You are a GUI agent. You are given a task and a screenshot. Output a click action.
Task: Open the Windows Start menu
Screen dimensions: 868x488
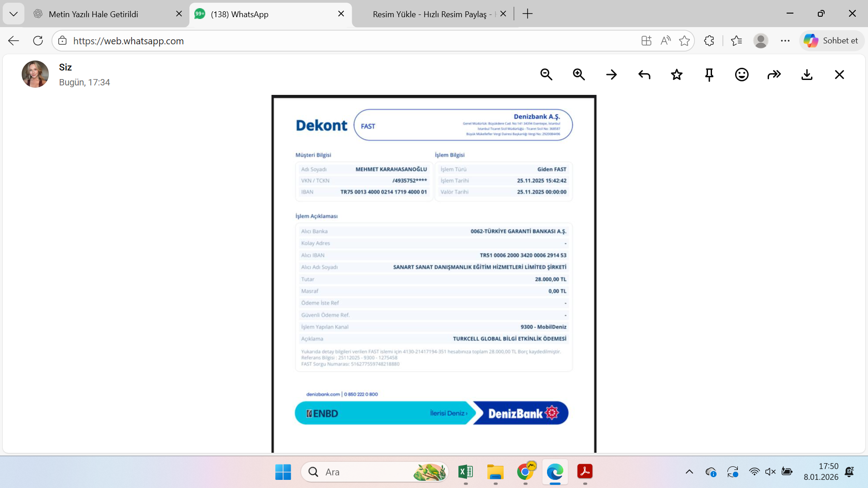point(283,472)
